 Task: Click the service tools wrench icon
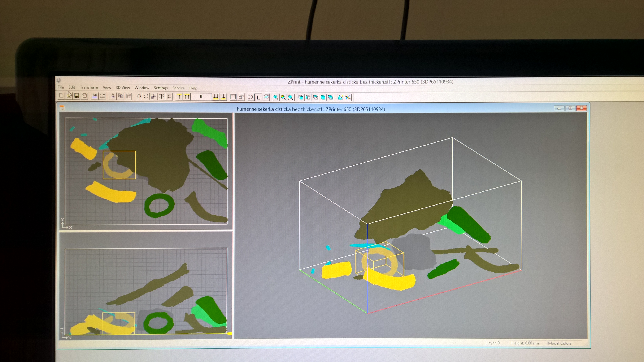click(348, 97)
